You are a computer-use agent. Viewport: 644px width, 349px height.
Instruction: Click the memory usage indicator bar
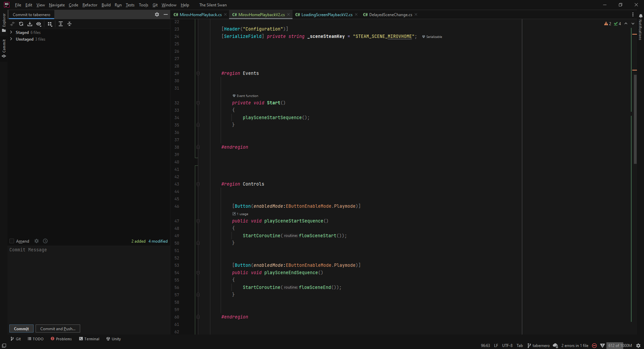620,346
